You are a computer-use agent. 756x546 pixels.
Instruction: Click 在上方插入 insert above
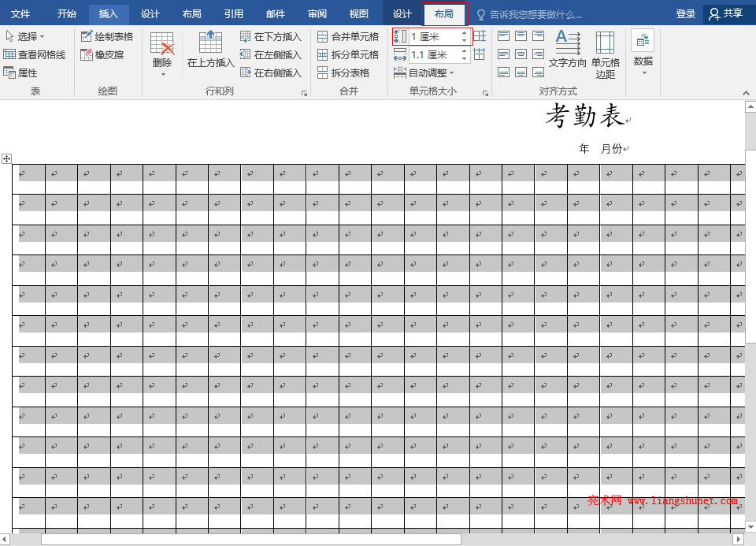[210, 49]
